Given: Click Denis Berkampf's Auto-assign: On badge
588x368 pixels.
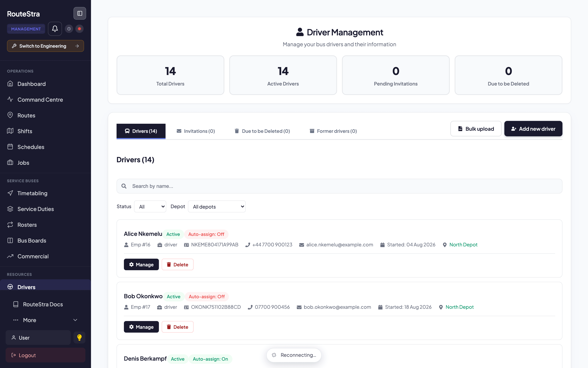Looking at the screenshot, I should 210,359.
